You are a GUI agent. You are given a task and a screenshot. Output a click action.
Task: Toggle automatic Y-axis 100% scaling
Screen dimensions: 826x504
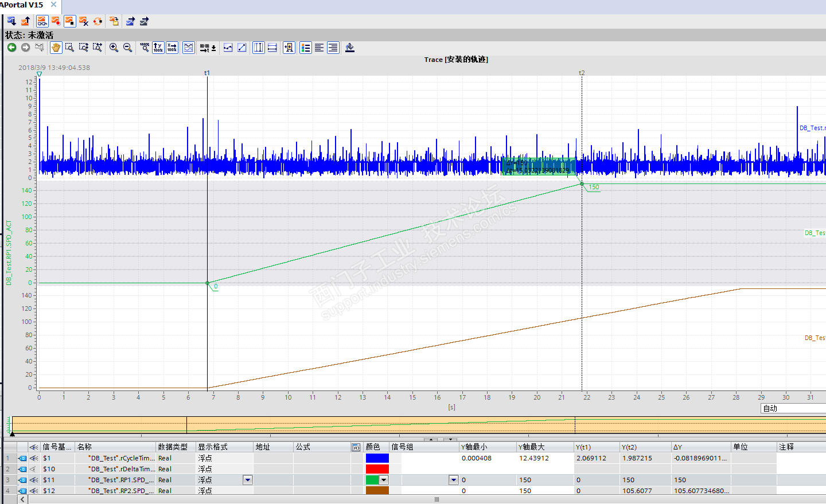pyautogui.click(x=158, y=48)
